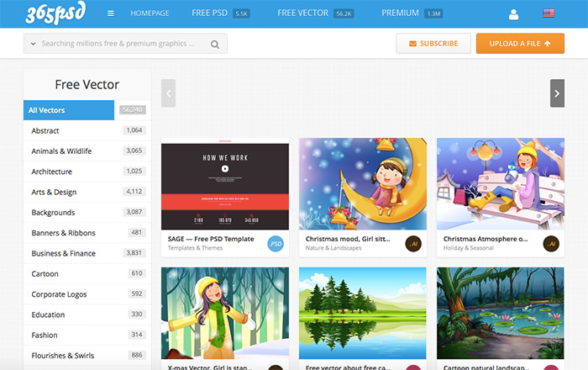
Task: Open the Free Vector nav item
Action: [303, 13]
